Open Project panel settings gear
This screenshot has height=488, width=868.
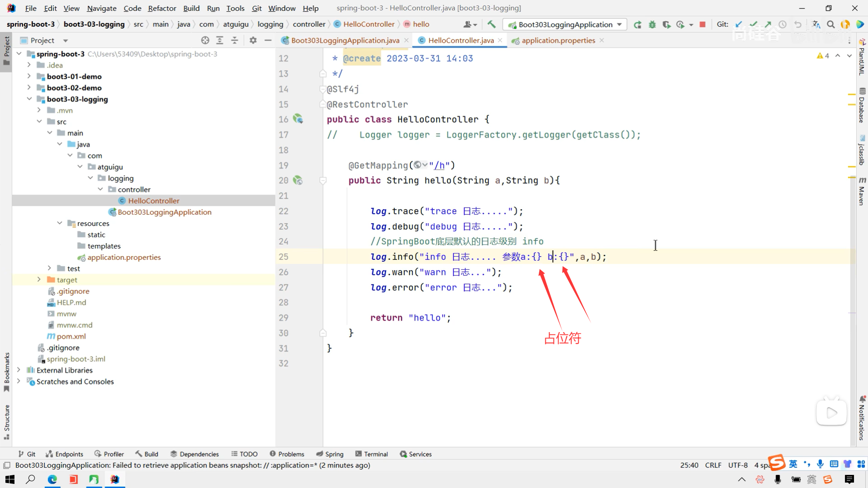(x=253, y=40)
